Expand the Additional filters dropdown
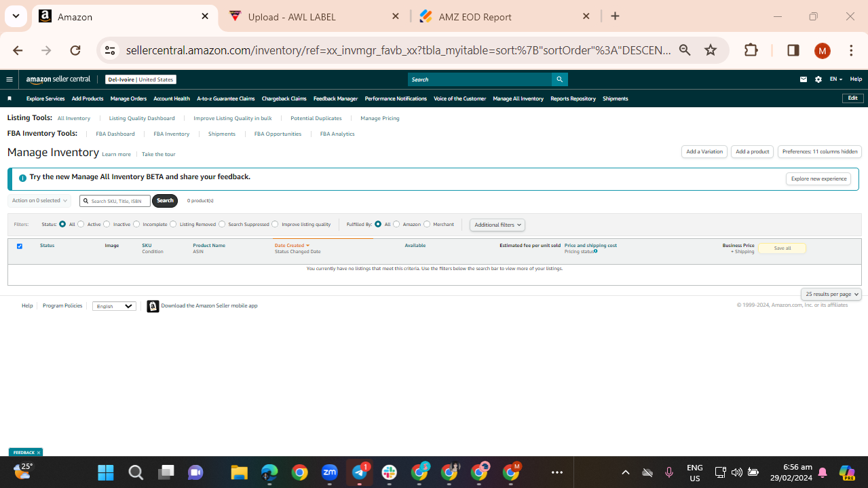Viewport: 868px width, 488px height. click(497, 225)
